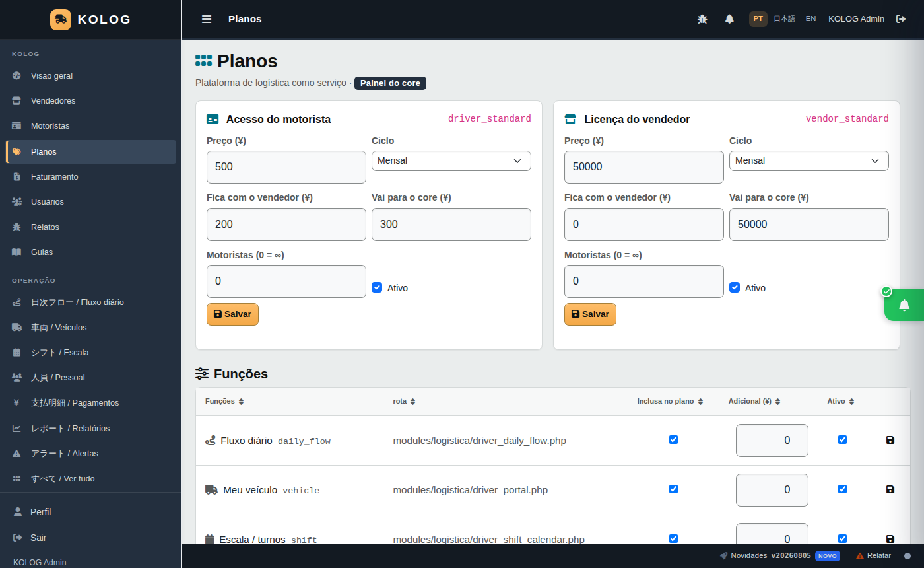Sort by the rota column
Viewport: 924px width, 568px height.
[x=404, y=402]
